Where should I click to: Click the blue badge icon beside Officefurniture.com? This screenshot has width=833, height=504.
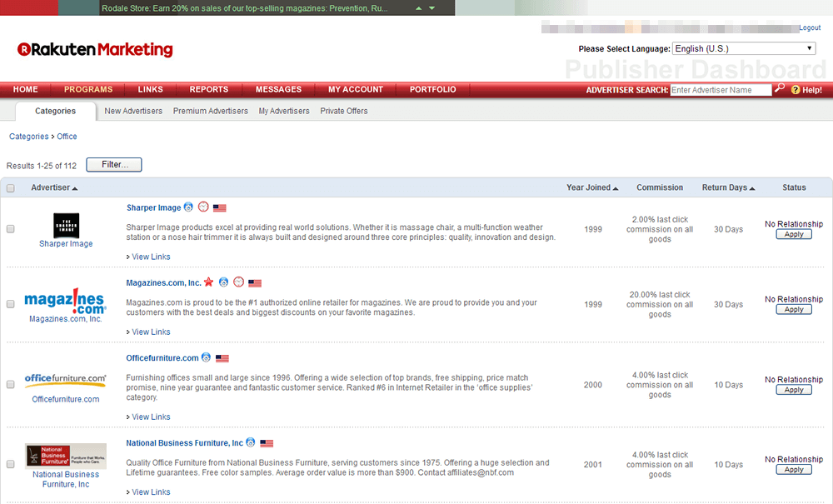(206, 357)
